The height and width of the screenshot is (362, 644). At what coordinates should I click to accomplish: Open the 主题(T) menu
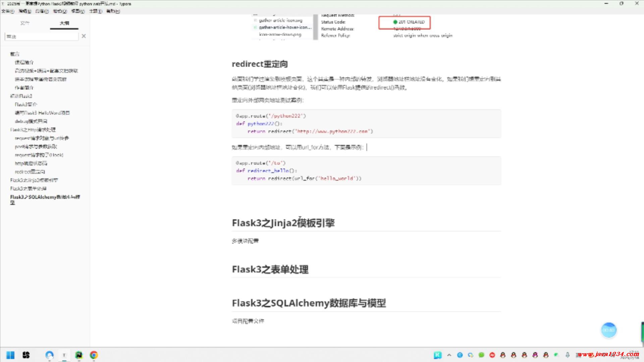click(95, 11)
